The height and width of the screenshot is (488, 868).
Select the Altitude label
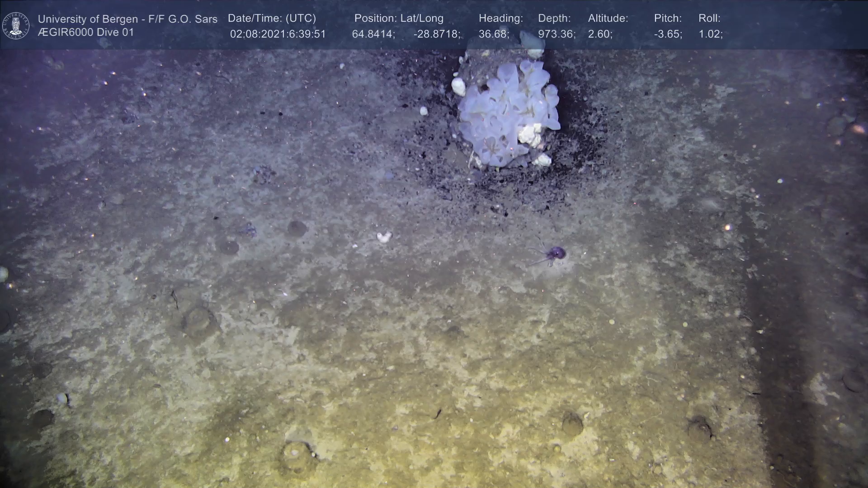(608, 19)
